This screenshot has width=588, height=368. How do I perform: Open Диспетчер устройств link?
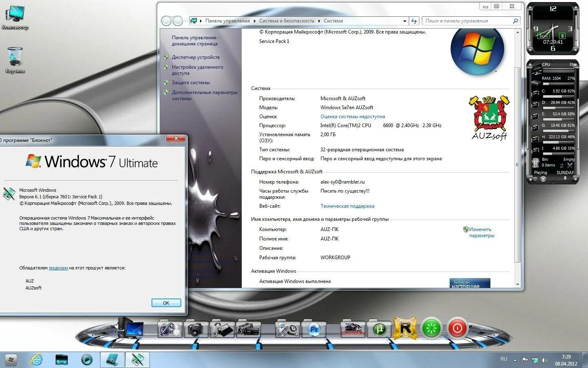pos(196,57)
